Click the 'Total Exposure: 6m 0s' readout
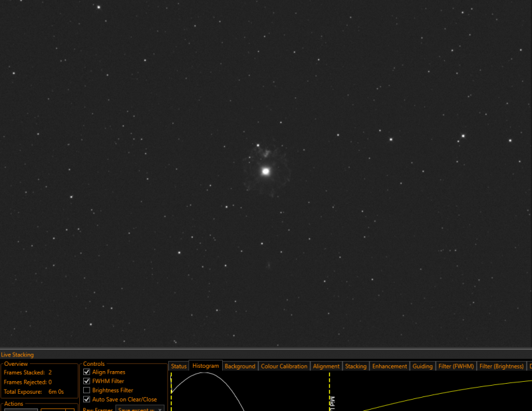Image resolution: width=532 pixels, height=411 pixels. pyautogui.click(x=34, y=391)
